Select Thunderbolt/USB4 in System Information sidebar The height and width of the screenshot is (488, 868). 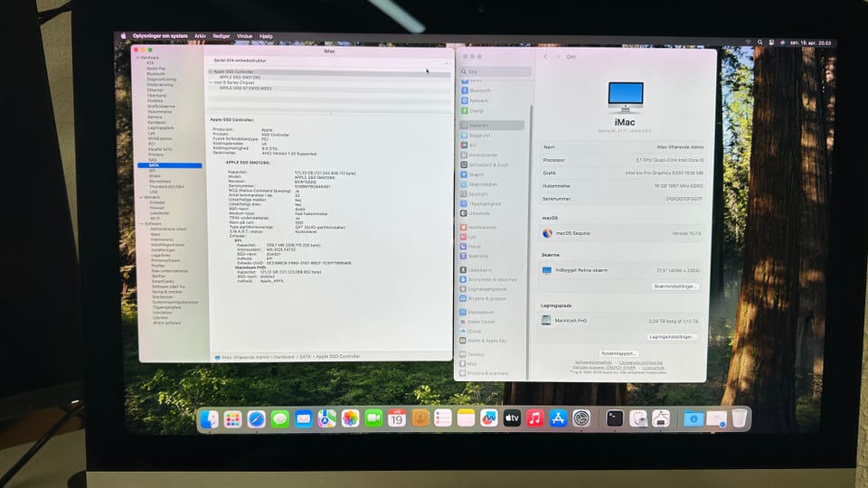point(166,187)
